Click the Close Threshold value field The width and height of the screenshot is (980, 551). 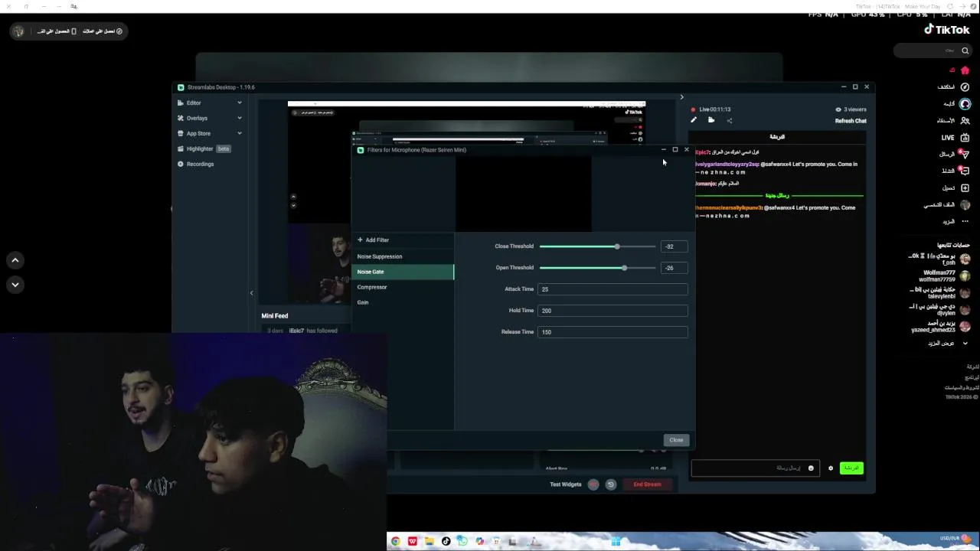click(x=674, y=246)
